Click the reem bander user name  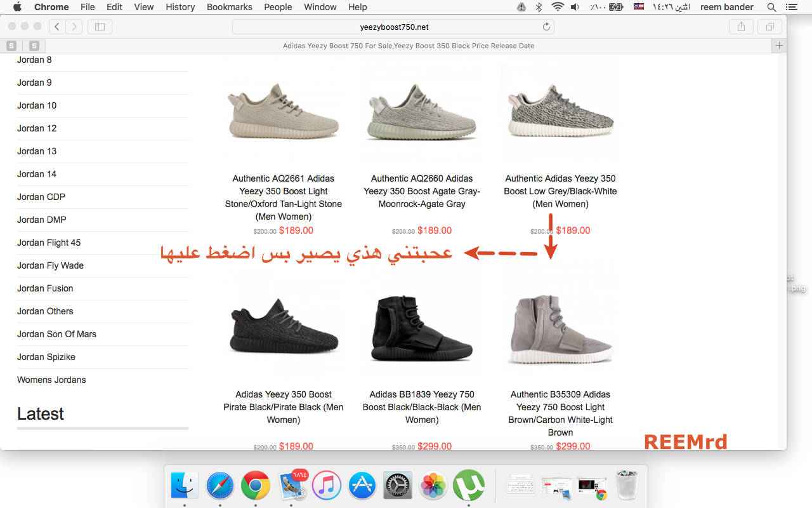point(726,7)
